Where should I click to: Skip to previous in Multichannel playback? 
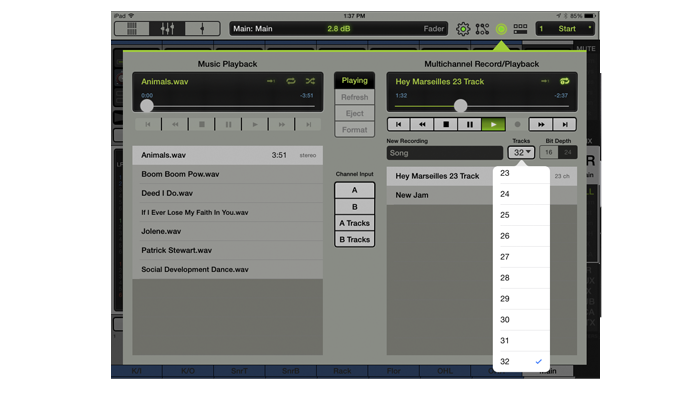[x=399, y=125]
